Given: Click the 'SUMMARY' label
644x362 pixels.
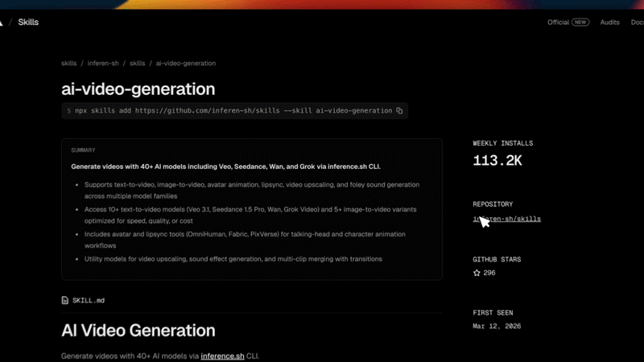Looking at the screenshot, I should tap(83, 150).
